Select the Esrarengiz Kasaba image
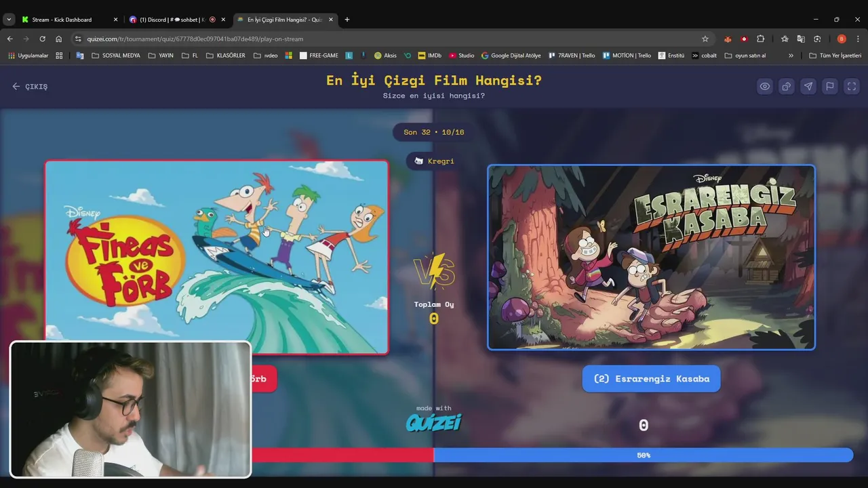Image resolution: width=868 pixels, height=488 pixels. click(651, 258)
